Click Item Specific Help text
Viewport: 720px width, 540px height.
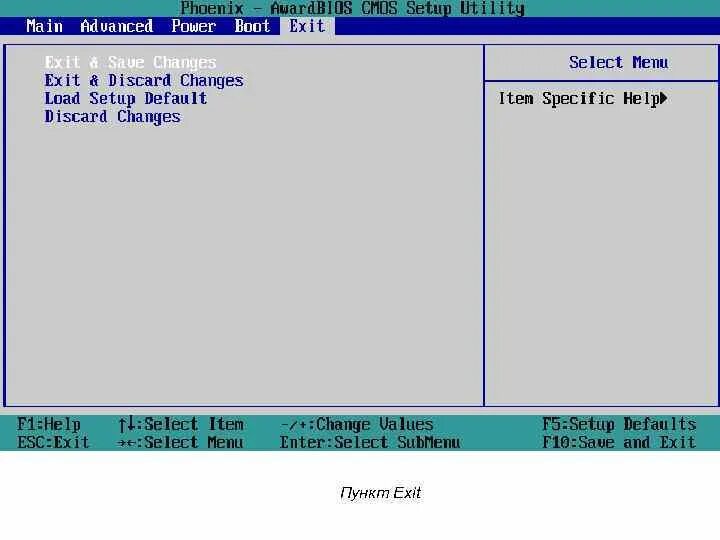(x=579, y=98)
